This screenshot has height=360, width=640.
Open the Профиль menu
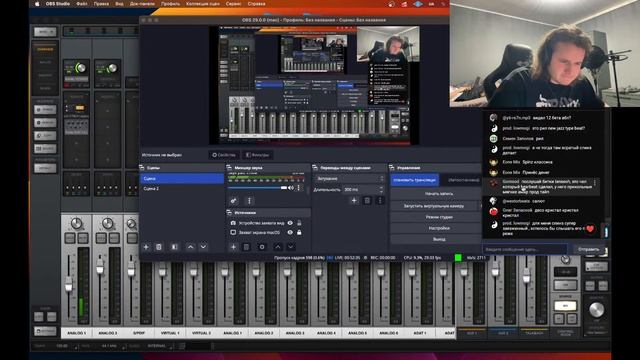tap(170, 4)
